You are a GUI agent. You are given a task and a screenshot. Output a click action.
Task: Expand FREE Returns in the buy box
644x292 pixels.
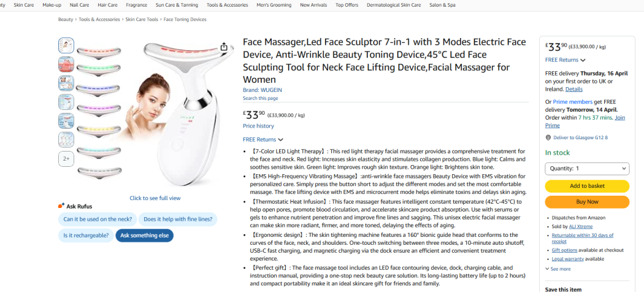click(x=565, y=60)
